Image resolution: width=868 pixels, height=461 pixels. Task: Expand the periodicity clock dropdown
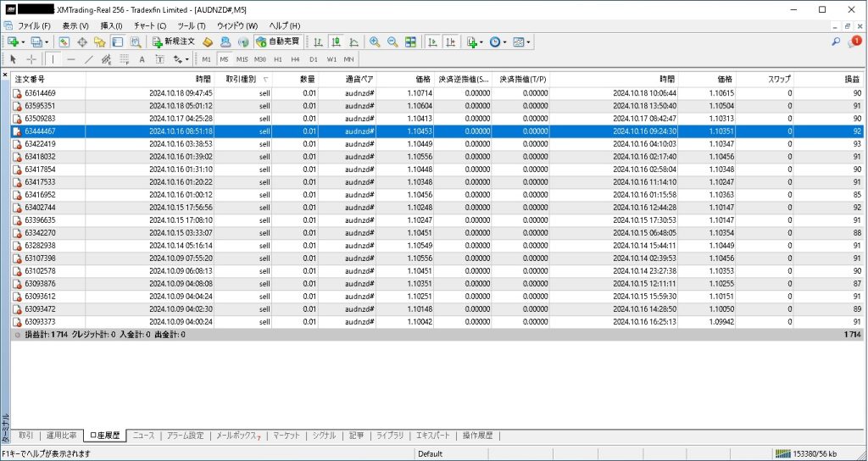506,42
